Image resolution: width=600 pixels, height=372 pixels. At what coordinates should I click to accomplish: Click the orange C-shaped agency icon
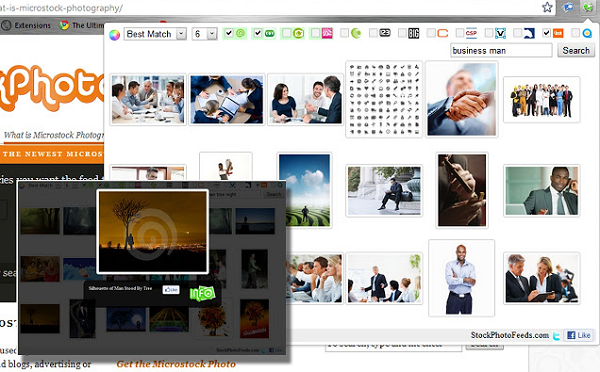point(443,33)
